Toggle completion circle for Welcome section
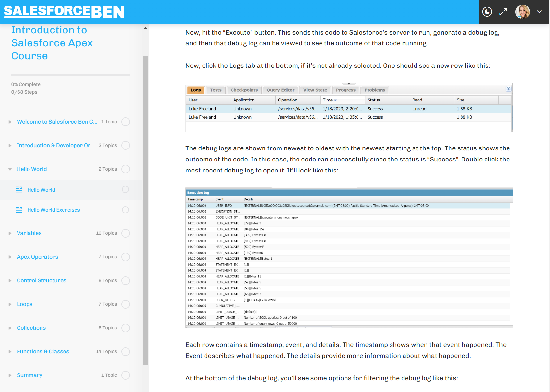 tap(125, 122)
